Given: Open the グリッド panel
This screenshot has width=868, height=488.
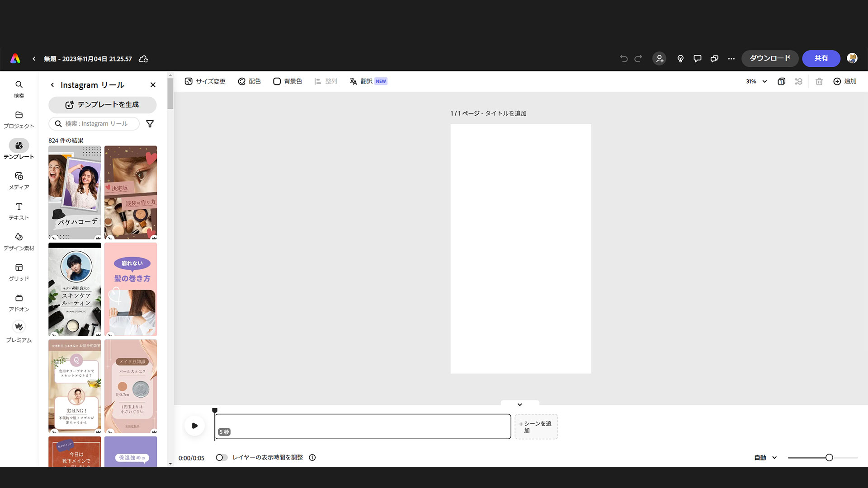Looking at the screenshot, I should pos(19,272).
